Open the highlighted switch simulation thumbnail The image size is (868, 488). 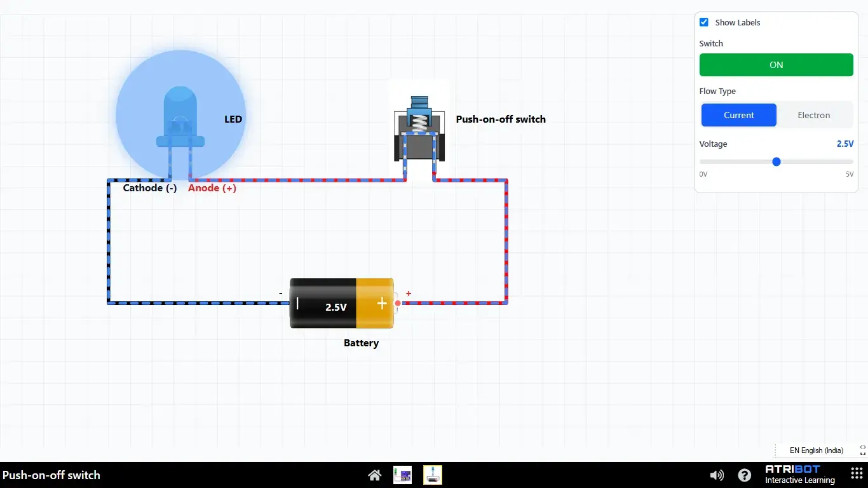[x=433, y=475]
